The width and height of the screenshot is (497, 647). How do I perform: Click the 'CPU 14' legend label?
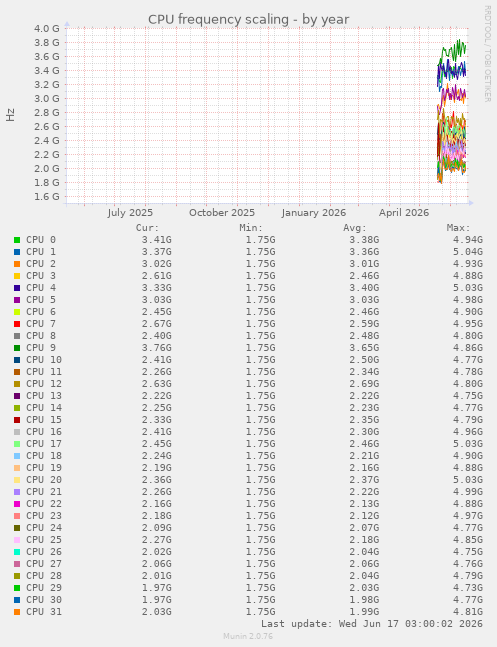point(44,407)
